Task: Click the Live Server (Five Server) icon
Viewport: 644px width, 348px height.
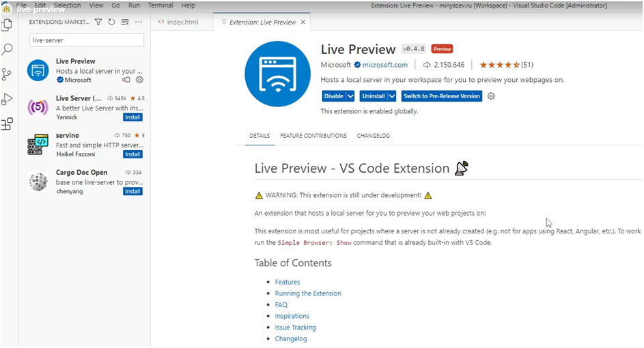Action: pyautogui.click(x=38, y=107)
